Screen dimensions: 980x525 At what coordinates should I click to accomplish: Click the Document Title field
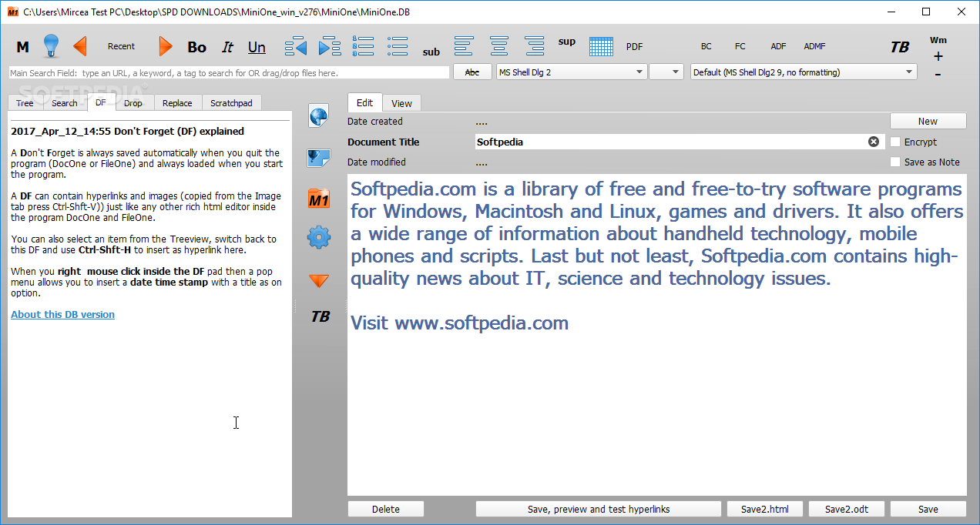[680, 142]
